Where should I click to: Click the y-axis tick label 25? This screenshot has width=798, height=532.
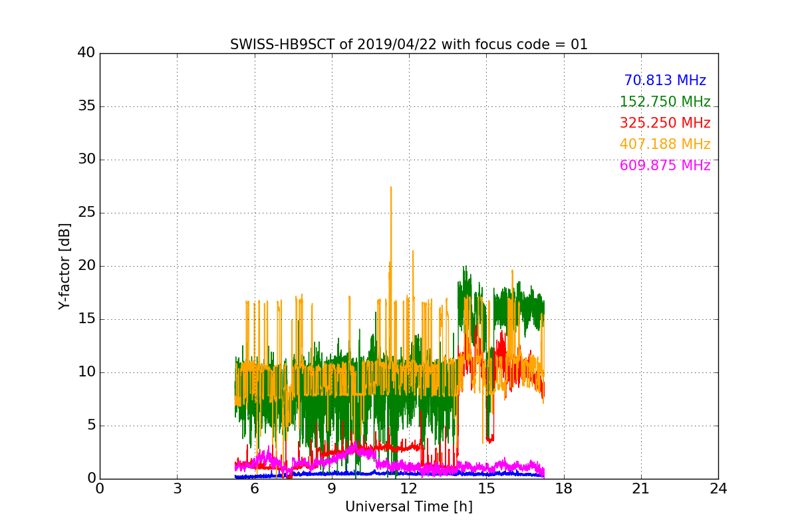click(x=86, y=213)
